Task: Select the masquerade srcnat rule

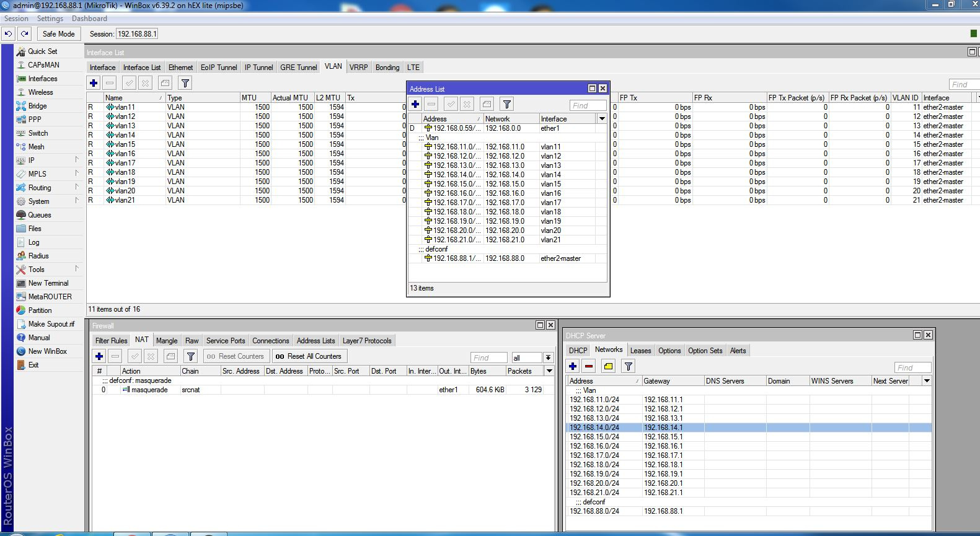Action: (322, 390)
